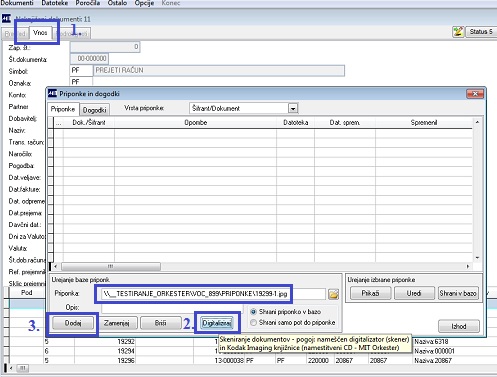Click the grid scroll down arrow
This screenshot has height=377, width=497.
point(477,258)
